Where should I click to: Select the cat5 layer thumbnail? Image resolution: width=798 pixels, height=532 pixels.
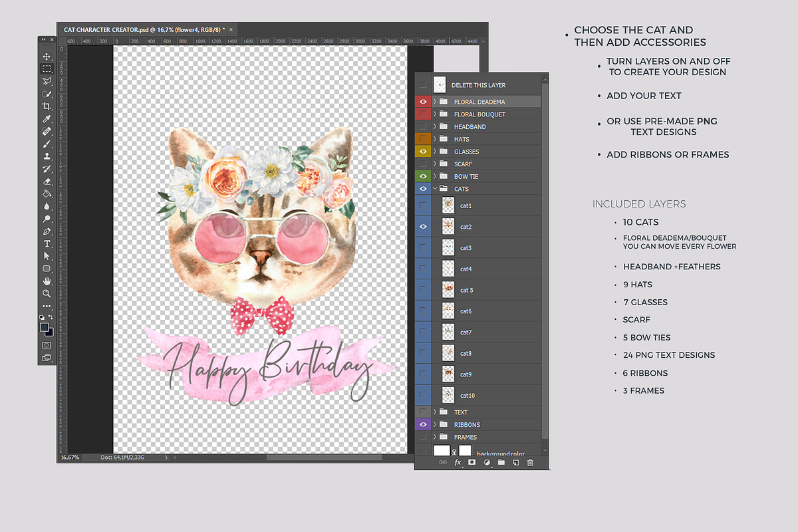click(x=448, y=290)
